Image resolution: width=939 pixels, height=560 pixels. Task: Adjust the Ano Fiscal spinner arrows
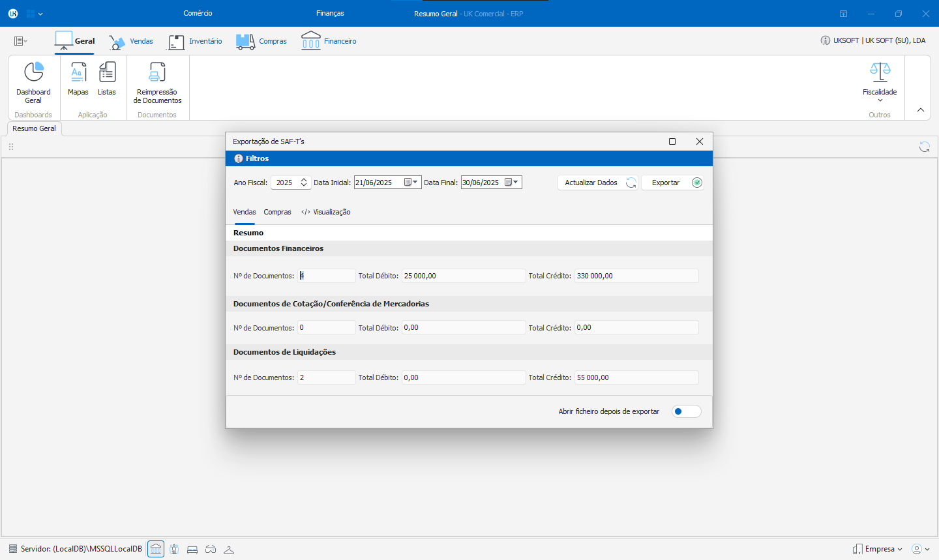click(304, 183)
